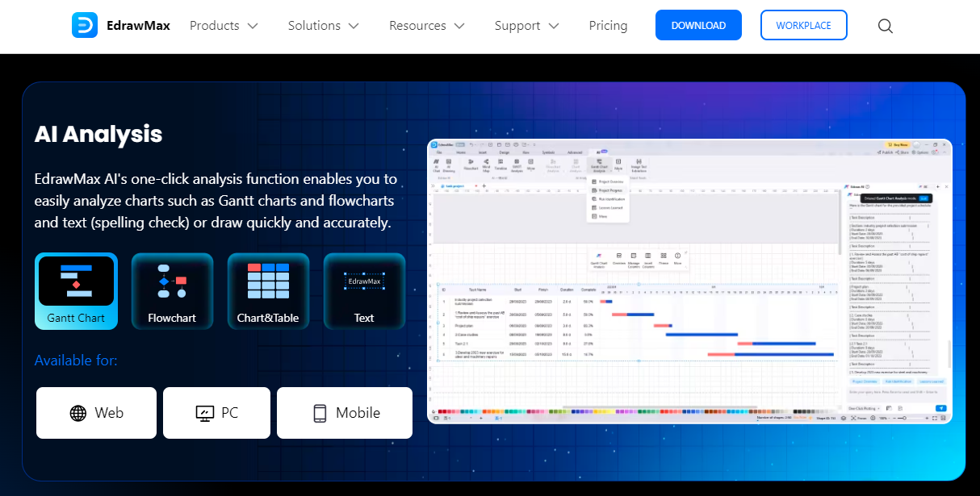980x496 pixels.
Task: Click Overview in screenshot's floating toolbar
Action: click(x=619, y=258)
